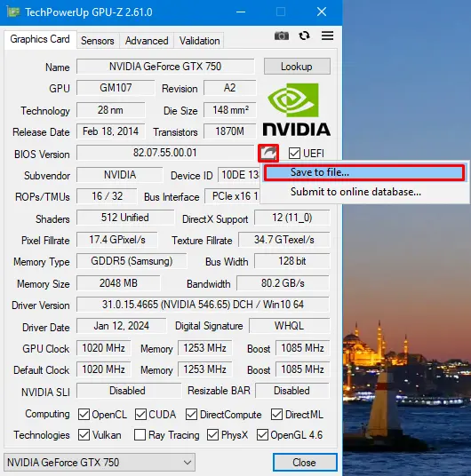Viewport: 471px width, 476px height.
Task: Click the Lookup button
Action: click(297, 67)
